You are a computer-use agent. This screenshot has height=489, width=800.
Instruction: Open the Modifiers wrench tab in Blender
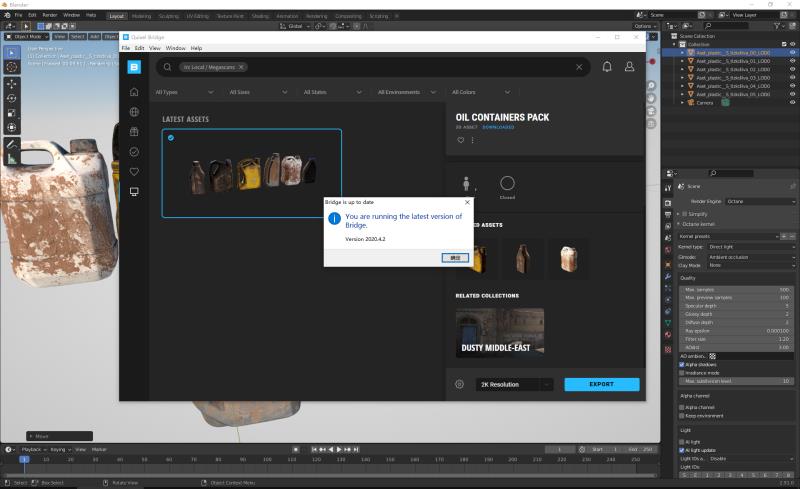coord(668,276)
